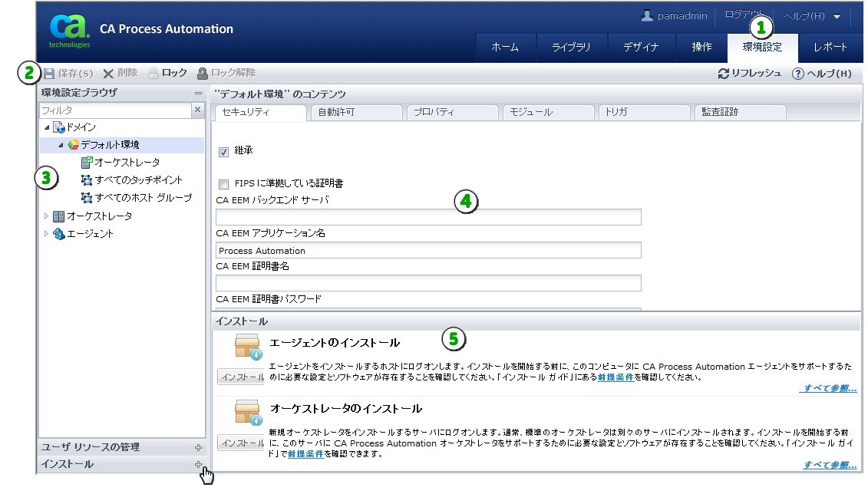Click the すべてのホスト グループ icon
This screenshot has width=868, height=494.
[87, 198]
